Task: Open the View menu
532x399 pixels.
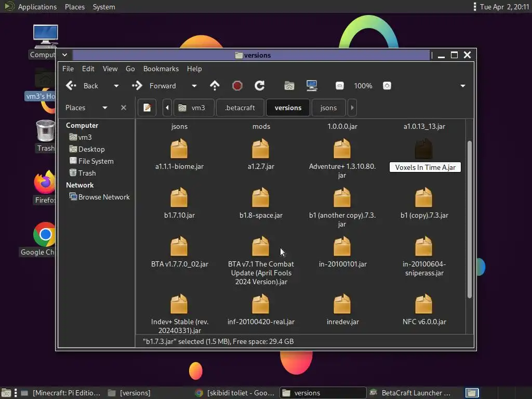Action: [x=110, y=69]
